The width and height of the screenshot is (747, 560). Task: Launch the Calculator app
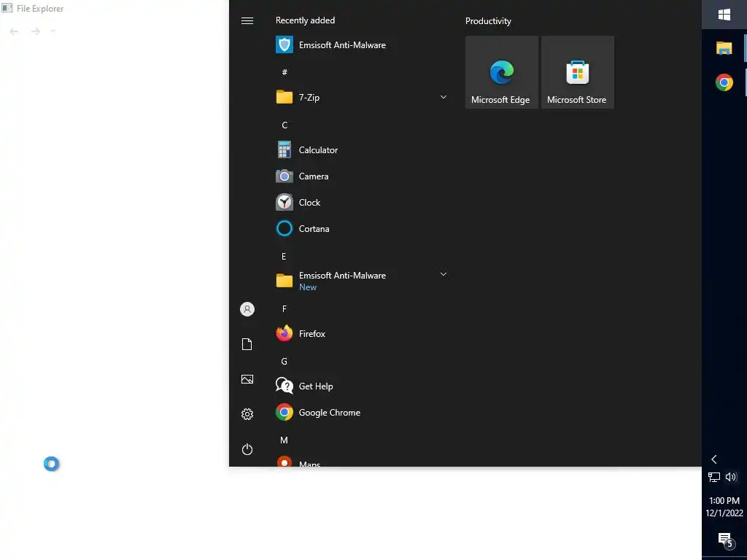363,150
